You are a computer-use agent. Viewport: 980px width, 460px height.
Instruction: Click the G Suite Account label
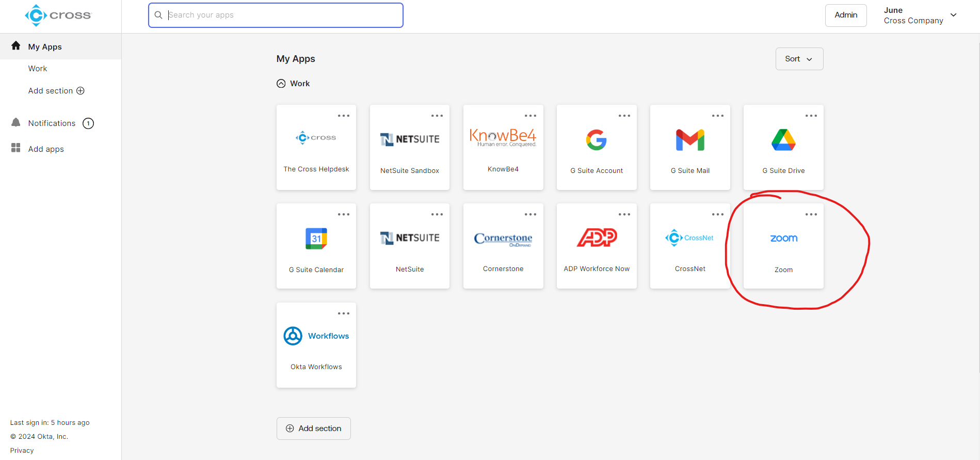[x=597, y=170]
